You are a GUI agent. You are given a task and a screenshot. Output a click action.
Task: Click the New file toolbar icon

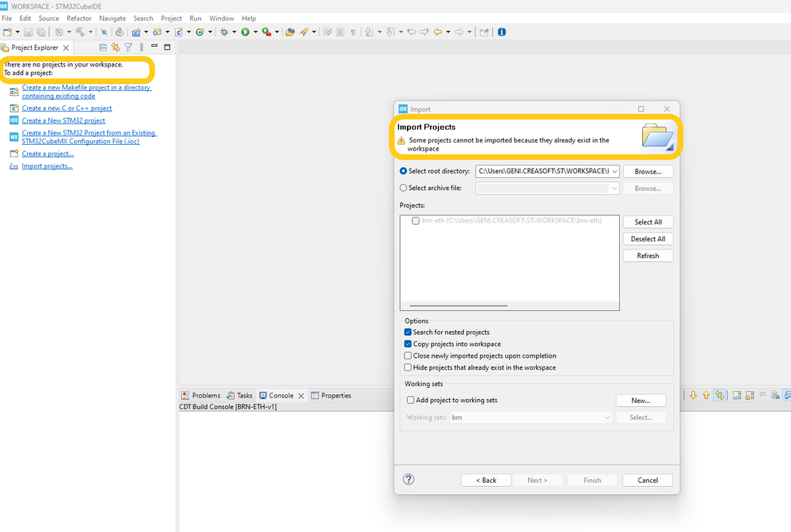[7, 32]
